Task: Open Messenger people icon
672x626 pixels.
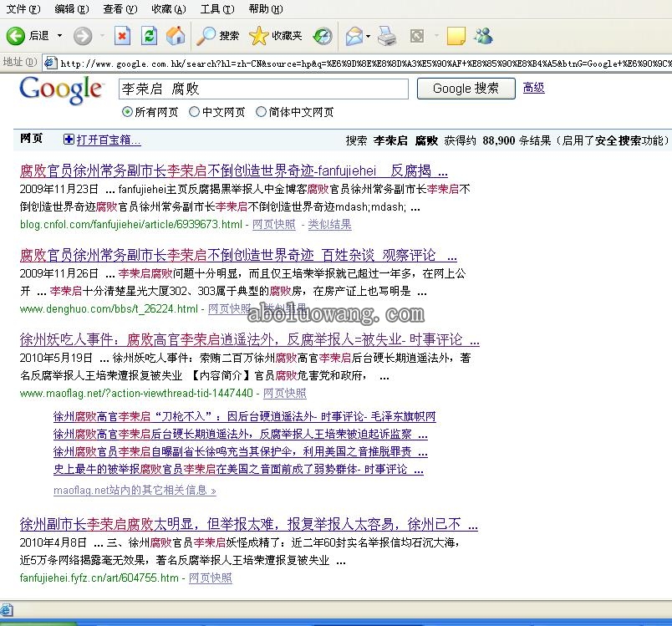Action: coord(483,36)
